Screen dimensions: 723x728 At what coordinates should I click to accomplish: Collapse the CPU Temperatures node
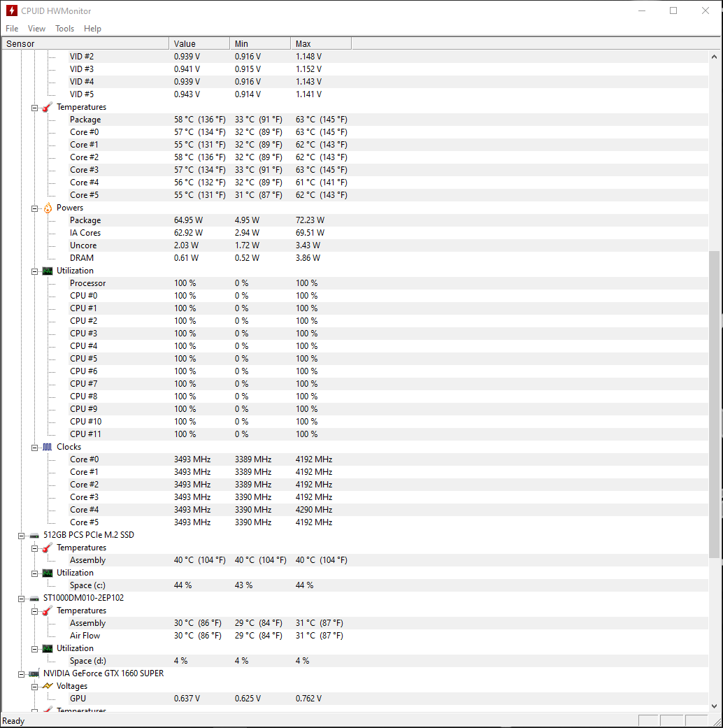[34, 108]
